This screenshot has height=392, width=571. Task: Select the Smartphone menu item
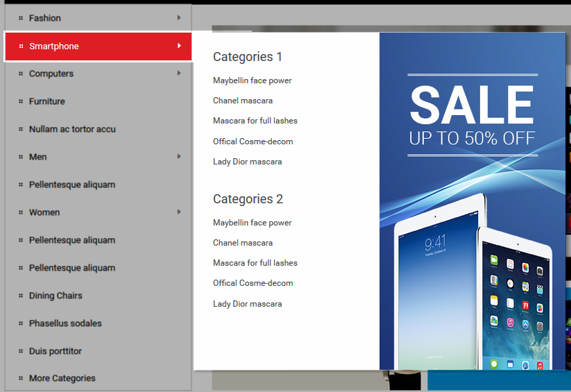click(98, 46)
